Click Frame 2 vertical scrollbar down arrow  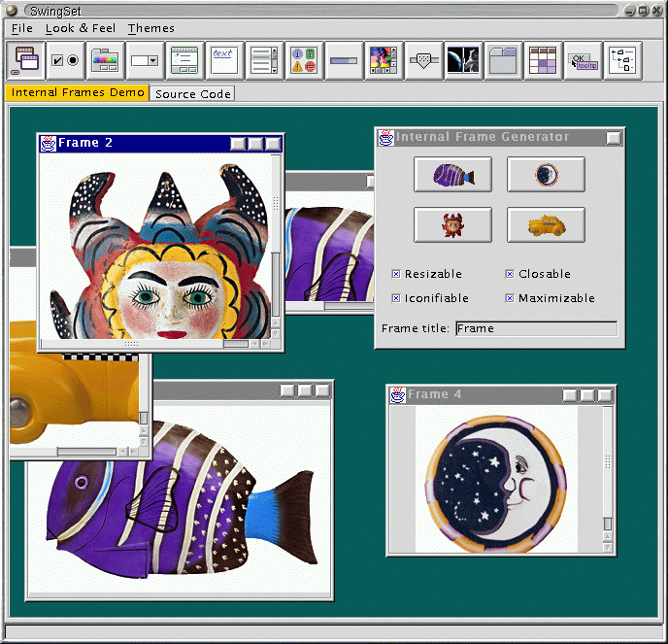(x=276, y=334)
